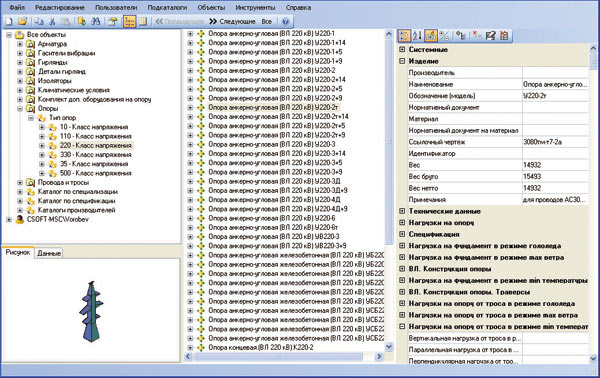Click the properties tree structure icon
The height and width of the screenshot is (378, 600).
[461, 36]
